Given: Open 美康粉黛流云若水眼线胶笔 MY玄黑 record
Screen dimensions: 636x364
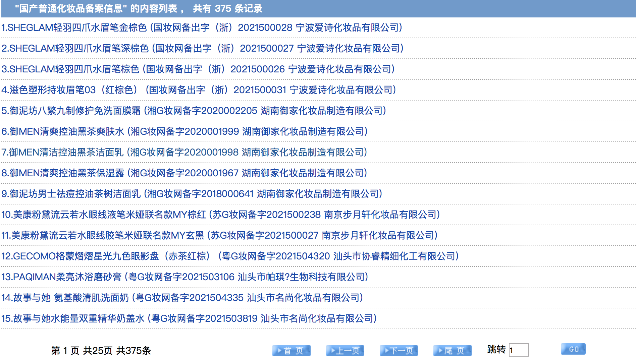Looking at the screenshot, I should [220, 235].
